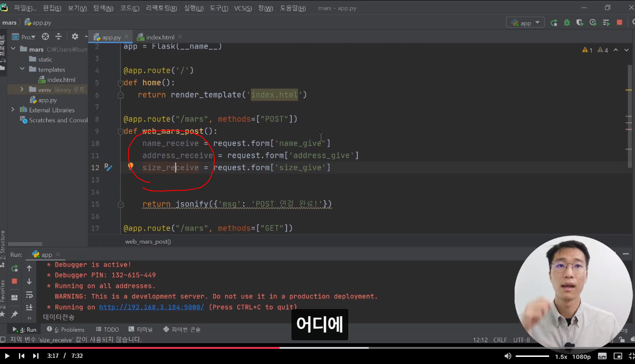This screenshot has height=364, width=635.
Task: Run app with coverage shield icon
Action: click(x=580, y=23)
